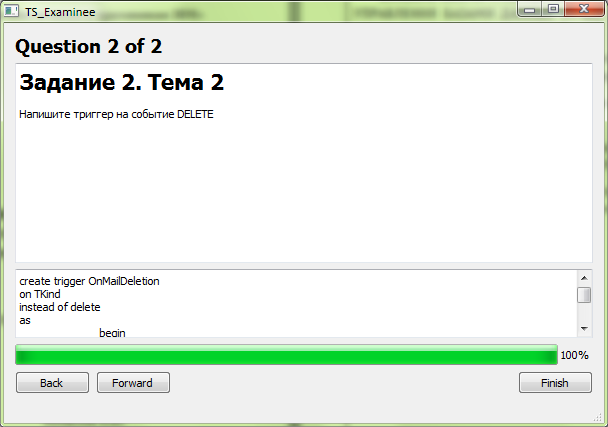Click the green 100% progress bar

pos(286,355)
